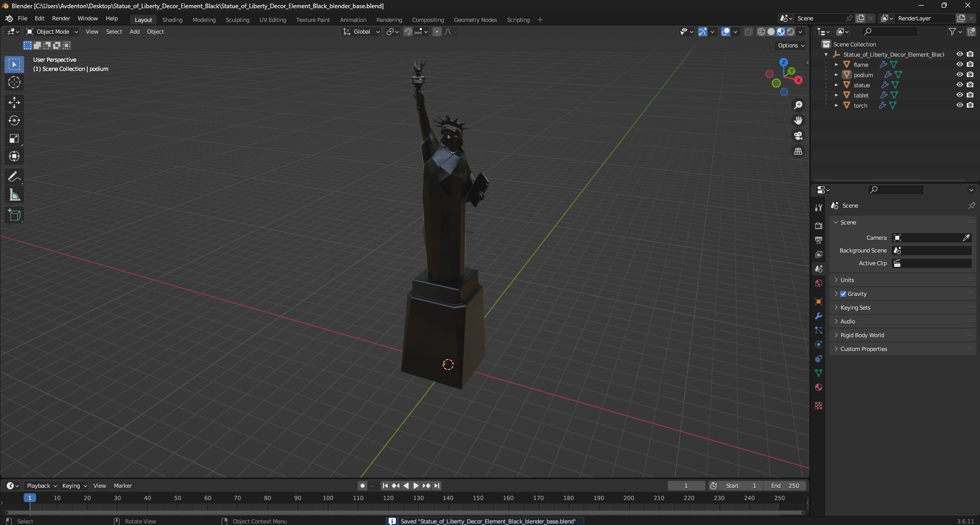Open Global transform orientation dropdown
The image size is (980, 525).
361,32
